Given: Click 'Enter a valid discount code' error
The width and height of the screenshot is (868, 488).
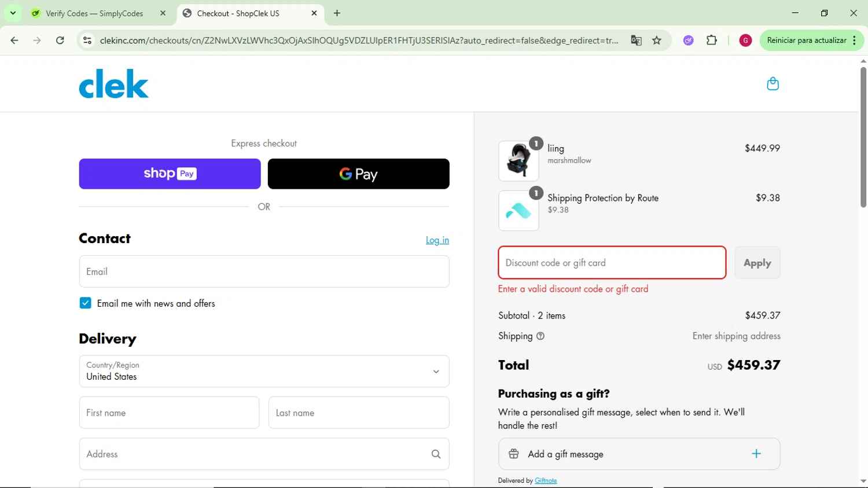Looking at the screenshot, I should point(573,289).
